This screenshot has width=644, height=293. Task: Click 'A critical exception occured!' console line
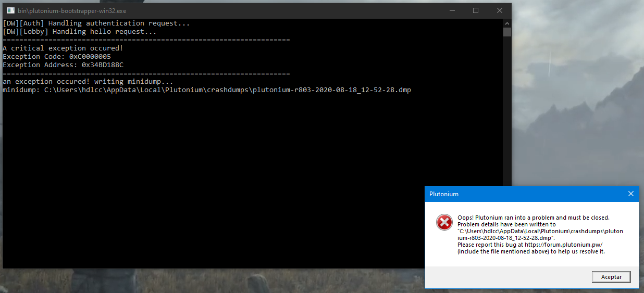tap(63, 48)
